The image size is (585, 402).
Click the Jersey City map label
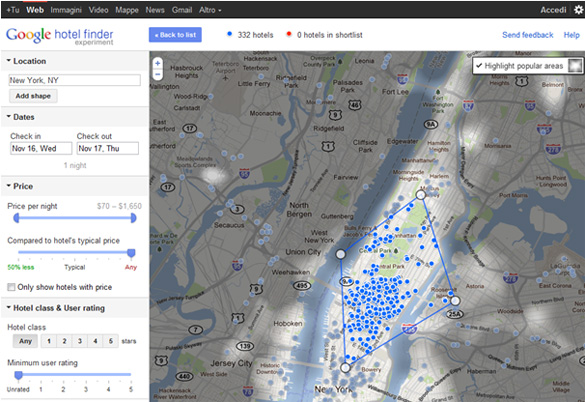click(x=231, y=363)
